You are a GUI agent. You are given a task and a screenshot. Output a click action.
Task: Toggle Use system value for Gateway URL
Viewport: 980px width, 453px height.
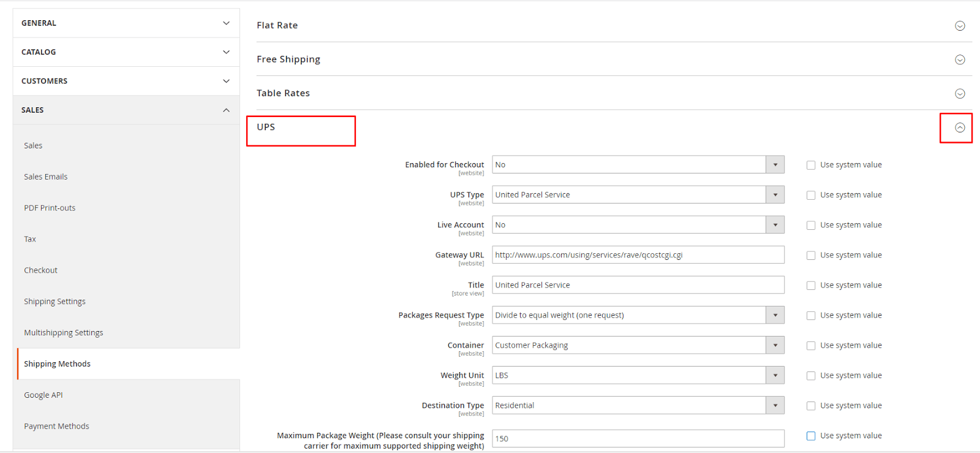click(x=811, y=255)
